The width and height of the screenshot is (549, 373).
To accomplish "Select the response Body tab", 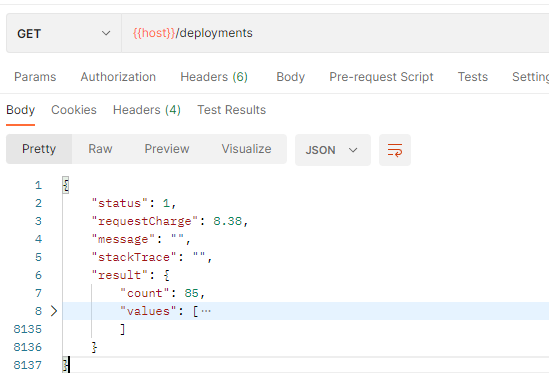I will [20, 110].
